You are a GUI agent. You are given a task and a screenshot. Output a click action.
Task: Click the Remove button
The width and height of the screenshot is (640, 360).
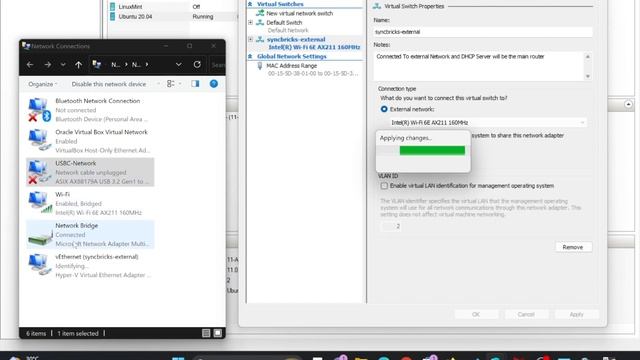coord(573,247)
